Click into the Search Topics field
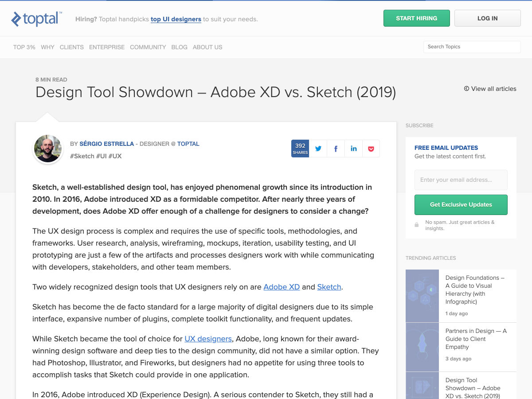This screenshot has height=399, width=532. 472,47
